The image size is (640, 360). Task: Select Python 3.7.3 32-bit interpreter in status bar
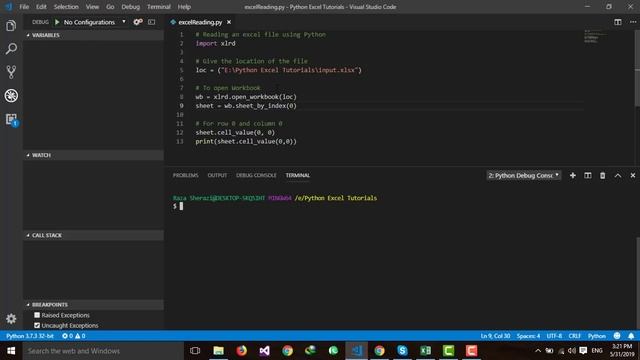tap(30, 336)
